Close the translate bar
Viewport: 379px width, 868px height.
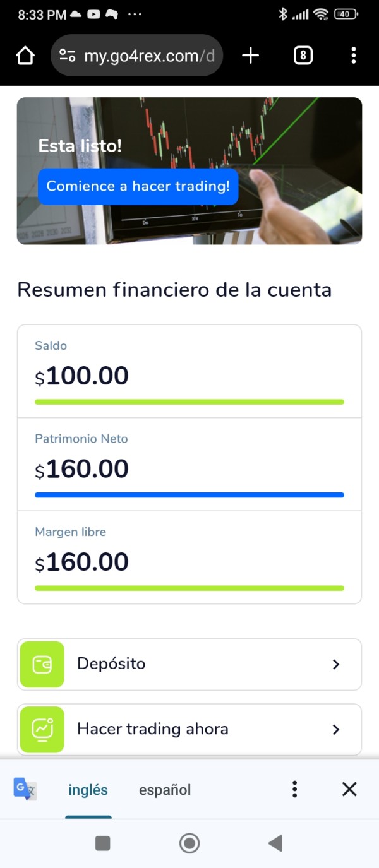(349, 789)
